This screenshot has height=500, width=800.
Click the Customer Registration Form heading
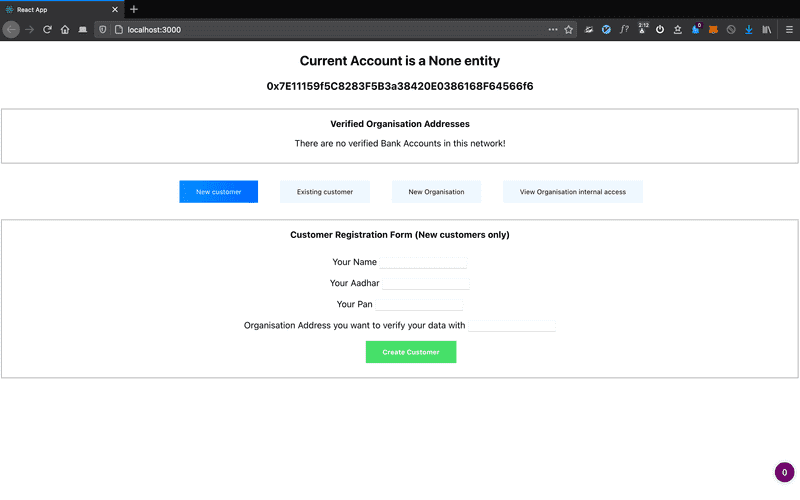point(399,235)
